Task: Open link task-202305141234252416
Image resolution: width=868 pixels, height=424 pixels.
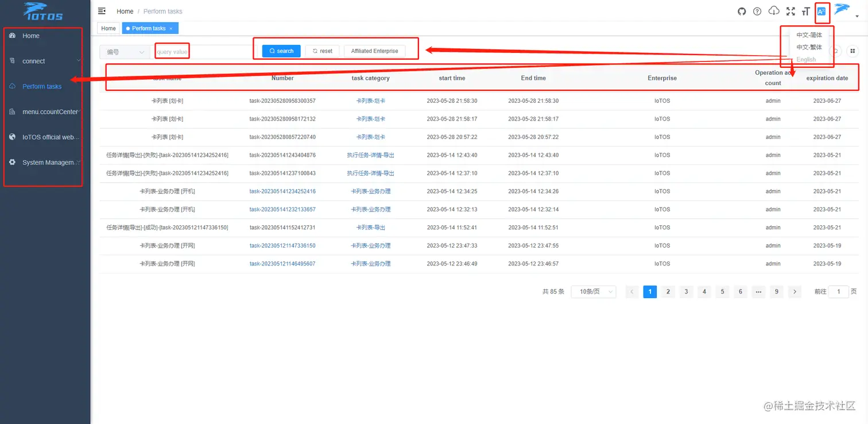Action: [282, 191]
